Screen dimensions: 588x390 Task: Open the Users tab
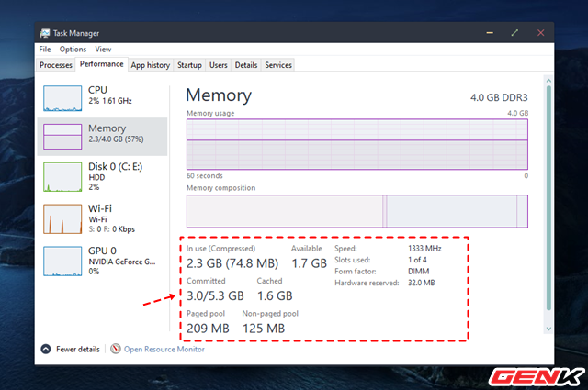pyautogui.click(x=219, y=65)
